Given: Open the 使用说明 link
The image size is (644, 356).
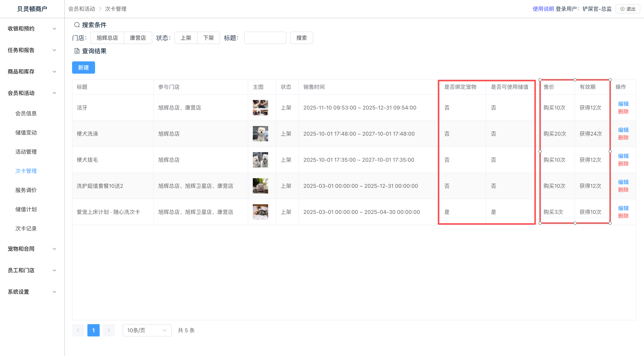Looking at the screenshot, I should coord(543,9).
